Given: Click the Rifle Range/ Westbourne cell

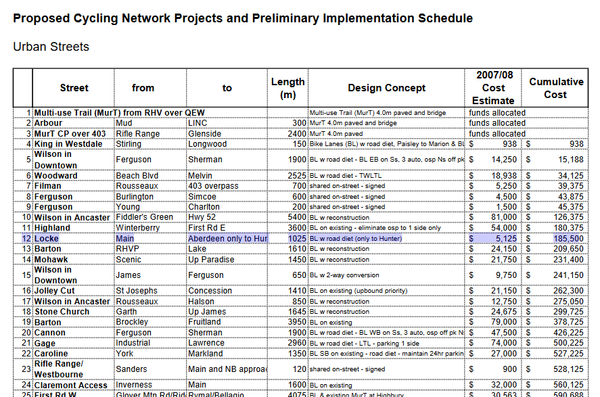Looking at the screenshot, I should [73, 369].
